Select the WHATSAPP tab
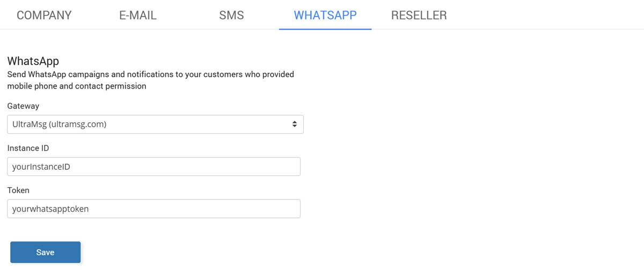The image size is (644, 278). point(325,15)
